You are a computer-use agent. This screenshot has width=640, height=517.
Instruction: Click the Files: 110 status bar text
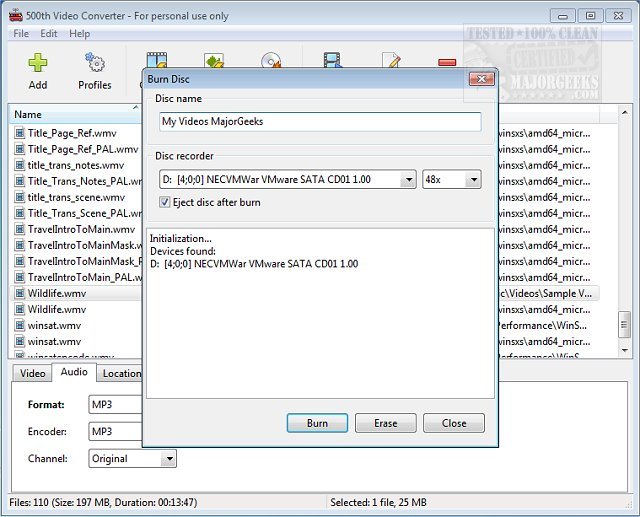point(103,502)
